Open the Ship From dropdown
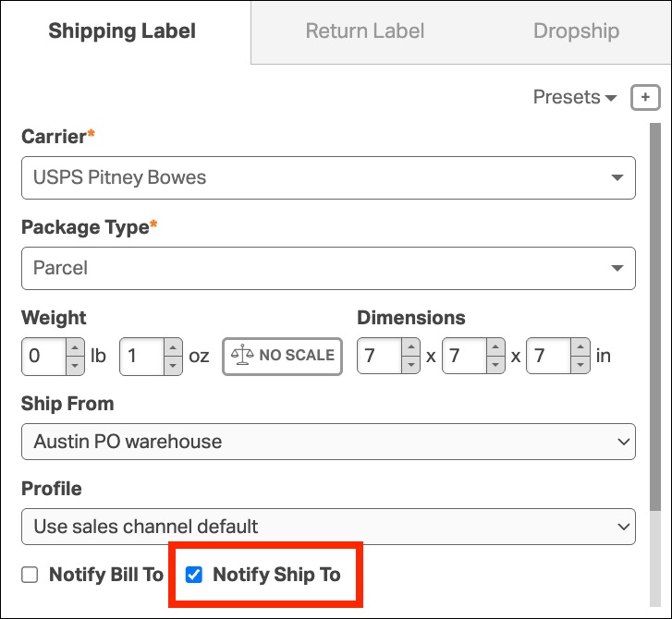 (328, 442)
